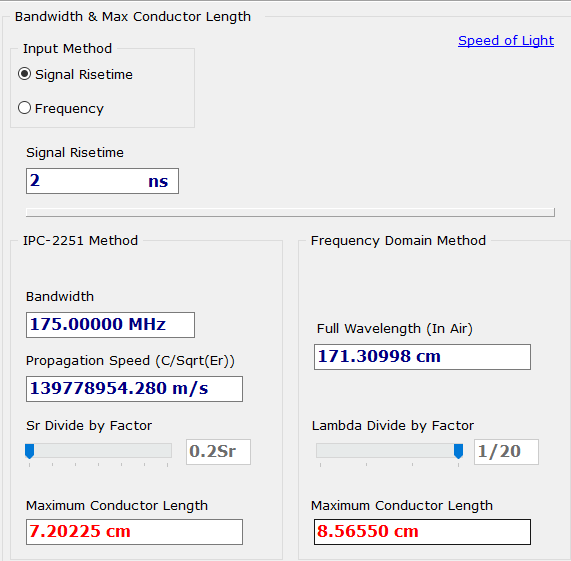Image resolution: width=571 pixels, height=561 pixels.
Task: Click the Signal Risetime radio label text
Action: [84, 75]
